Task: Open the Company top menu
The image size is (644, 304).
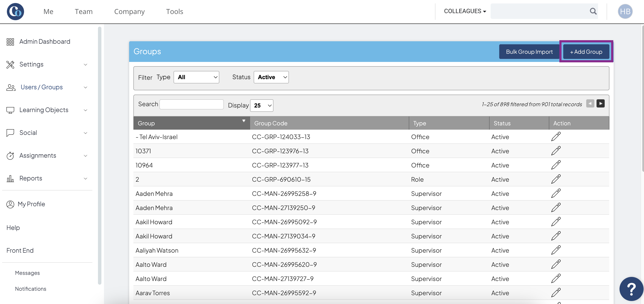Action: click(x=129, y=12)
